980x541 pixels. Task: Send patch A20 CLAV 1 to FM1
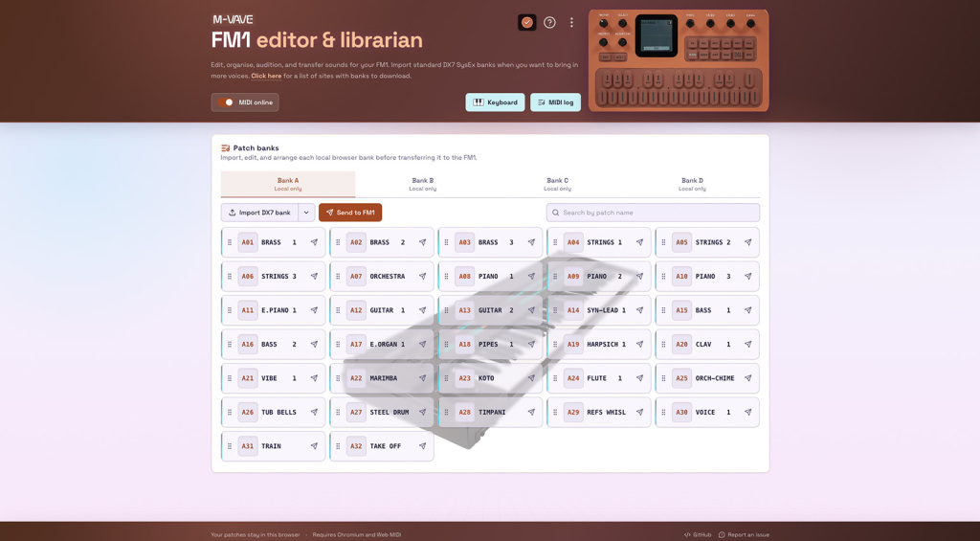coord(748,344)
